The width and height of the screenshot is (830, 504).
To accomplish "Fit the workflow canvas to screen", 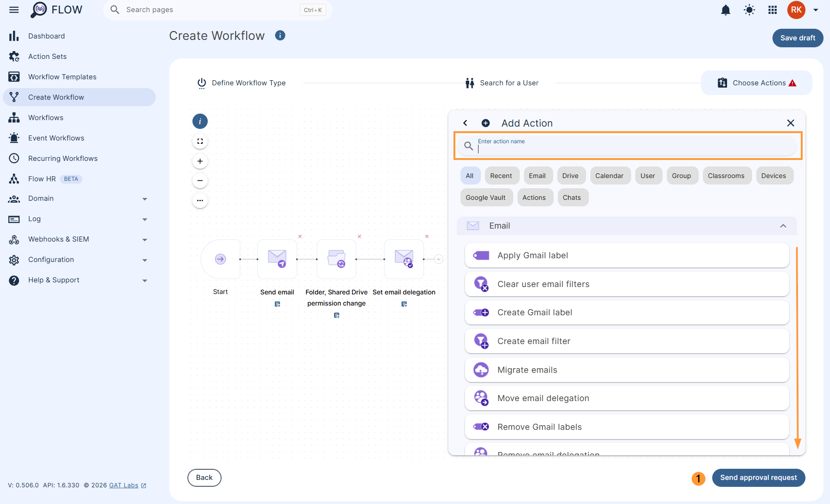I will 200,141.
